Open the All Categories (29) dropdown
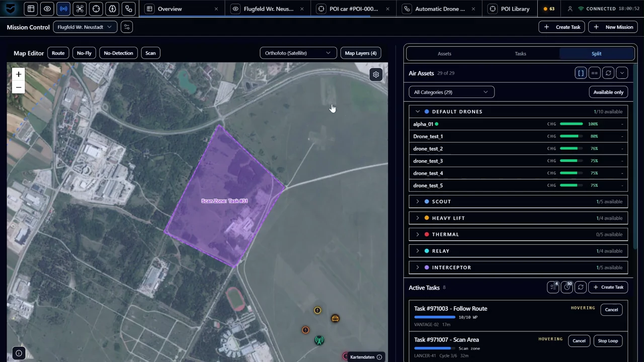This screenshot has height=362, width=644. 451,92
